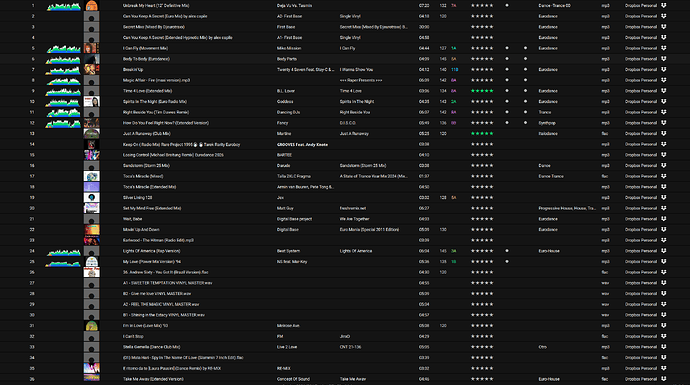Click Dropbox icon for Wait, Babe row
Image resolution: width=690 pixels, height=385 pixels.
click(664, 219)
